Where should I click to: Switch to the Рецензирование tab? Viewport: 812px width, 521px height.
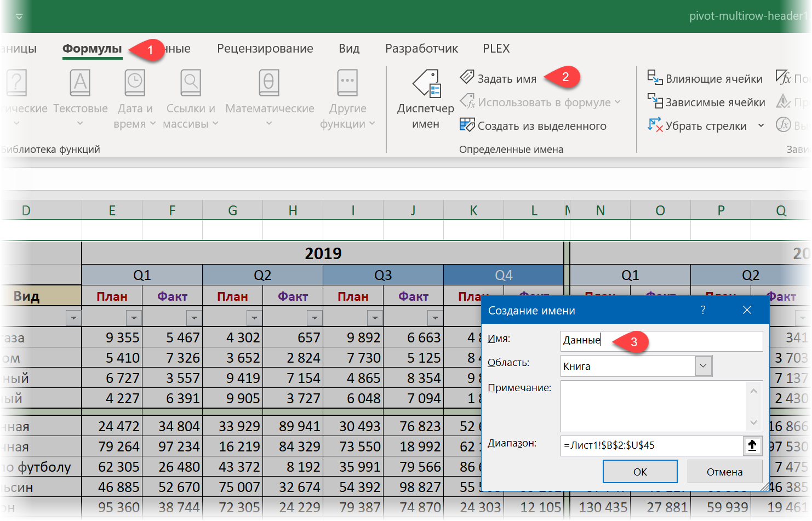pyautogui.click(x=265, y=48)
